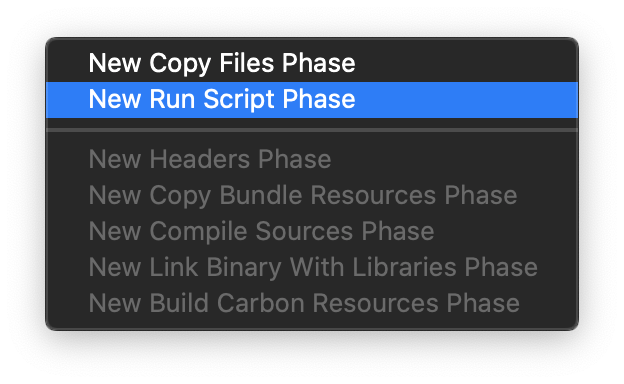Add a Copy Files build phase

(312, 64)
